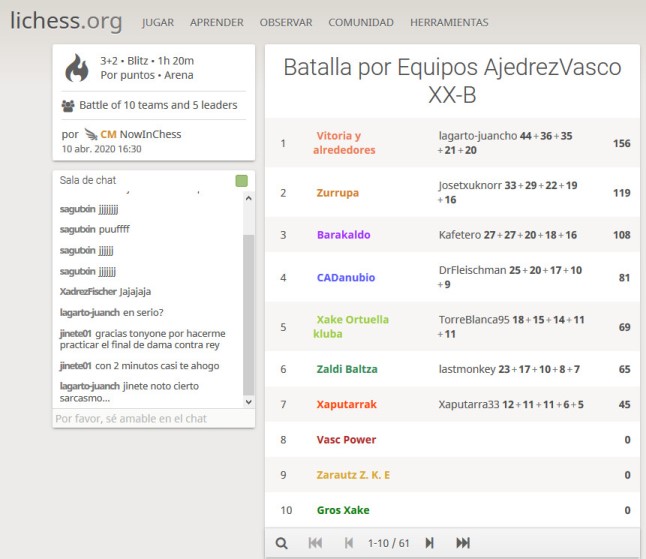This screenshot has width=646, height=559.
Task: Open the JUGAR menu
Action: [158, 22]
